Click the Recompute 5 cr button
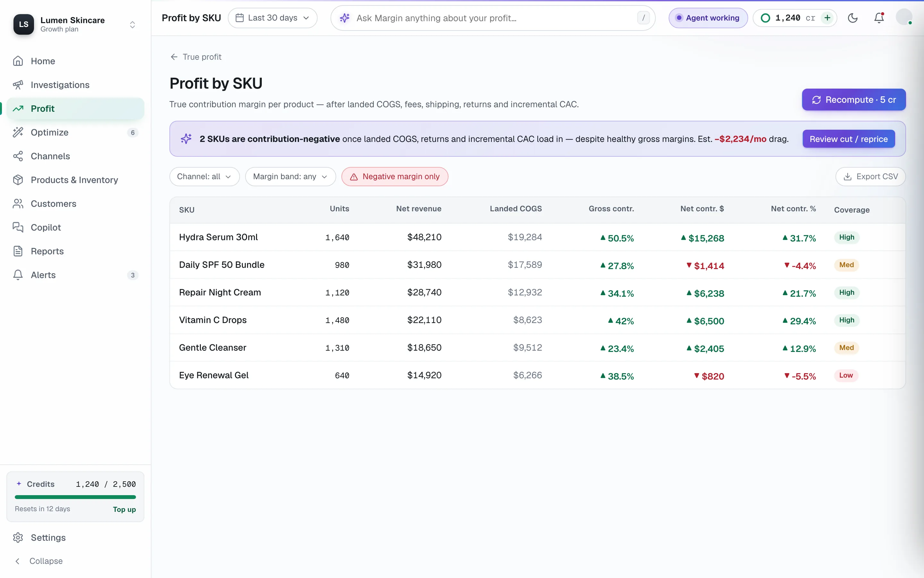This screenshot has height=578, width=924. pyautogui.click(x=854, y=100)
